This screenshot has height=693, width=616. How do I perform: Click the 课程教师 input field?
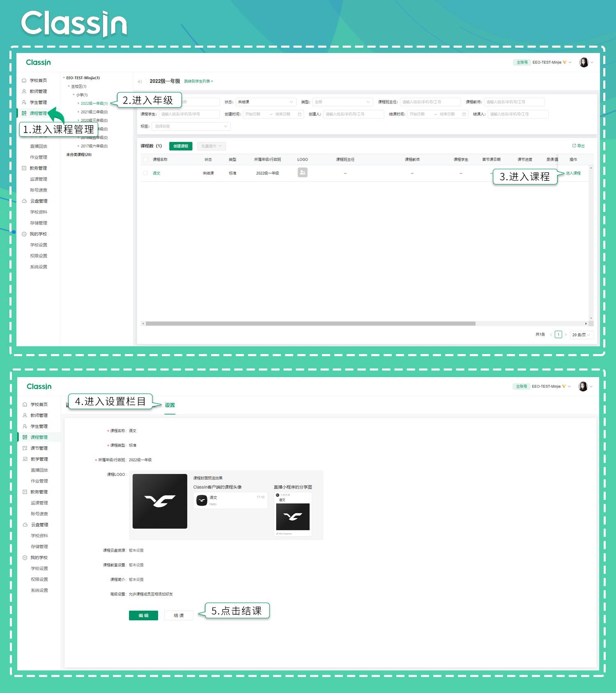(x=515, y=102)
